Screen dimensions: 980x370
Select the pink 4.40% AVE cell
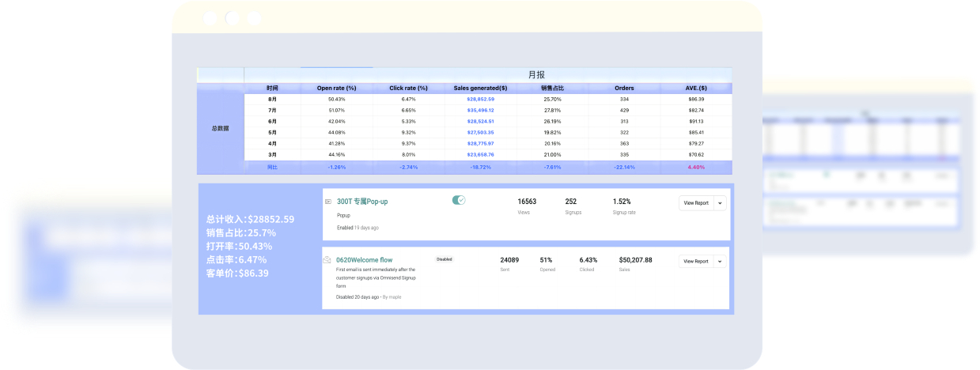(x=696, y=167)
